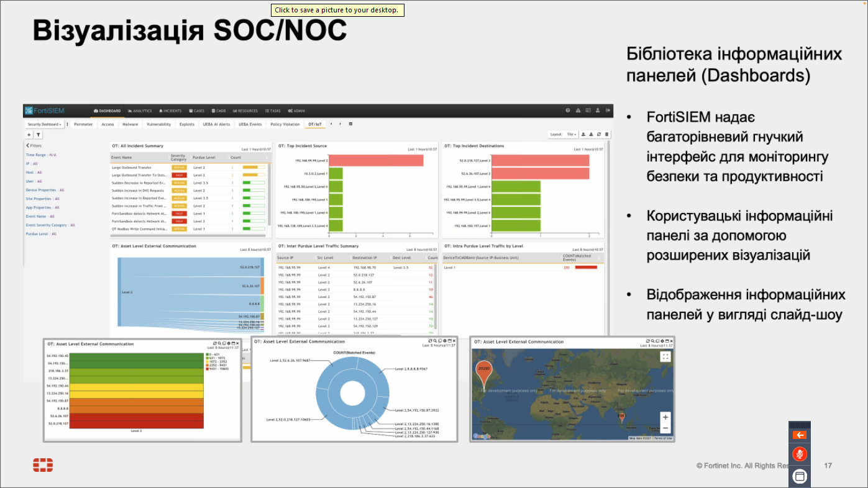Viewport: 868px width, 488px height.
Task: Open the ANALYTICS menu in top navigation
Action: [x=140, y=111]
